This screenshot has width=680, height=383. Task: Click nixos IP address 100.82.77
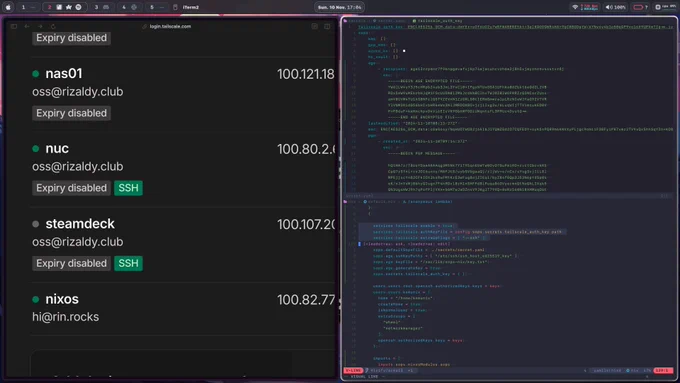(306, 300)
